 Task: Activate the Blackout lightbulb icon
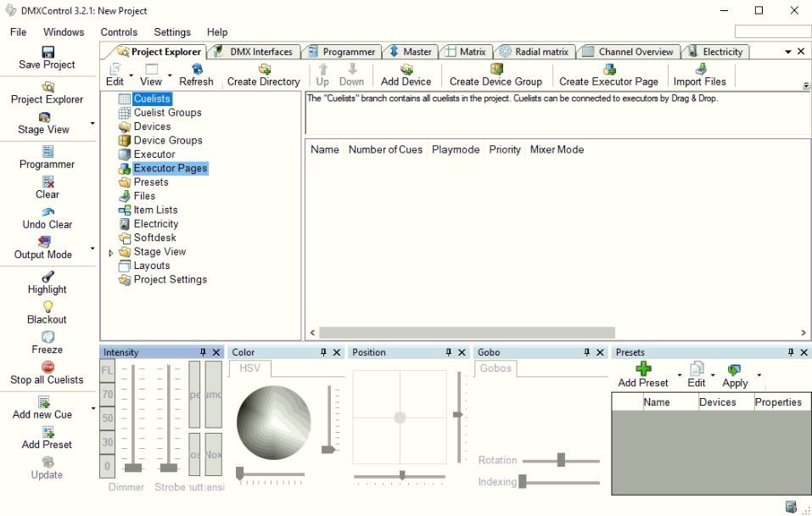point(48,306)
